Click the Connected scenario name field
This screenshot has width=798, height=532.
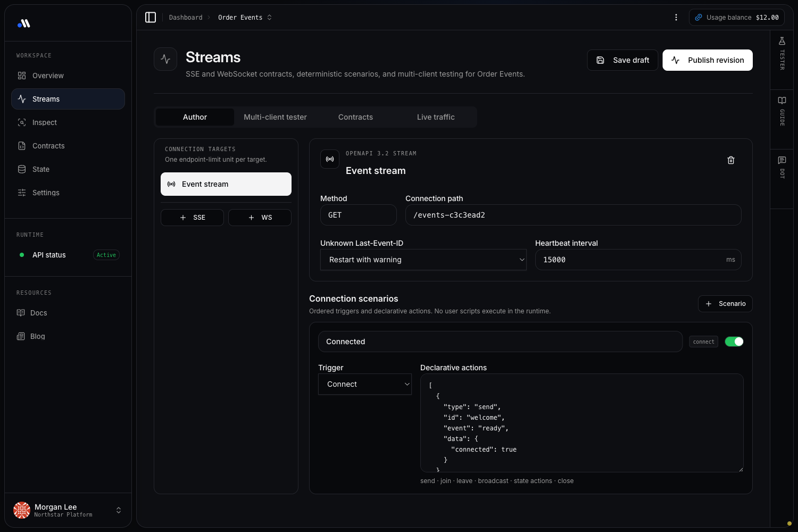pos(500,342)
